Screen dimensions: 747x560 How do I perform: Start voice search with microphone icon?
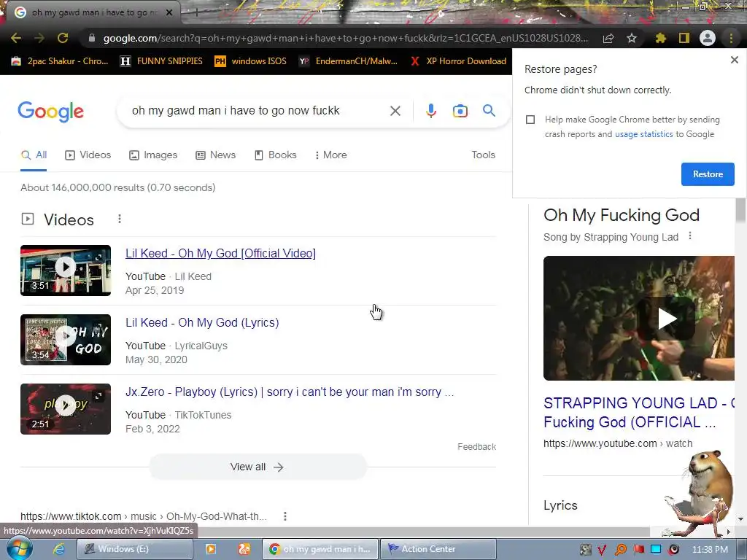[430, 111]
